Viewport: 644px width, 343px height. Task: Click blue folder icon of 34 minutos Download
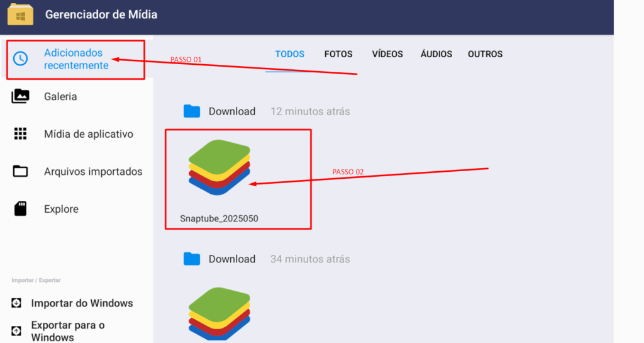coord(191,259)
